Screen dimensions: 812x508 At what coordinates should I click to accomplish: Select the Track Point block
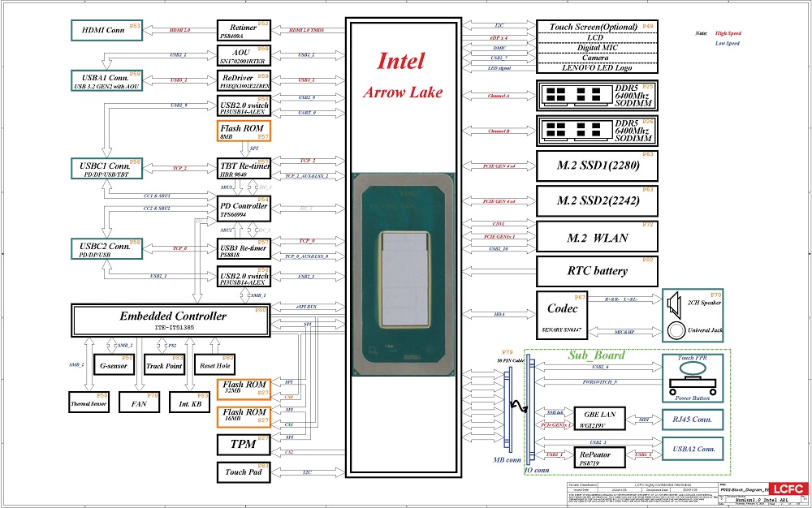point(164,364)
